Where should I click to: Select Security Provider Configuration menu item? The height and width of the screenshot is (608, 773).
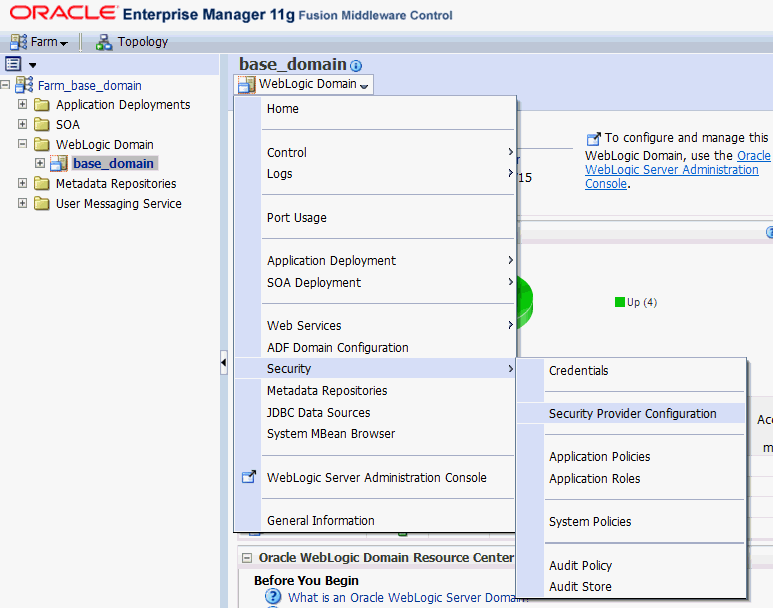pos(632,414)
